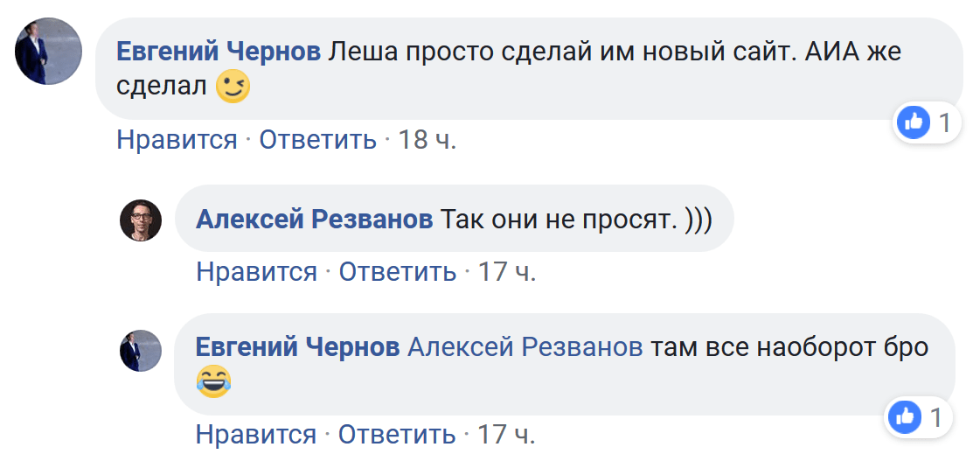The image size is (980, 468).
Task: Click the 17 ч. timestamp under Алексей's reply
Action: click(x=507, y=271)
